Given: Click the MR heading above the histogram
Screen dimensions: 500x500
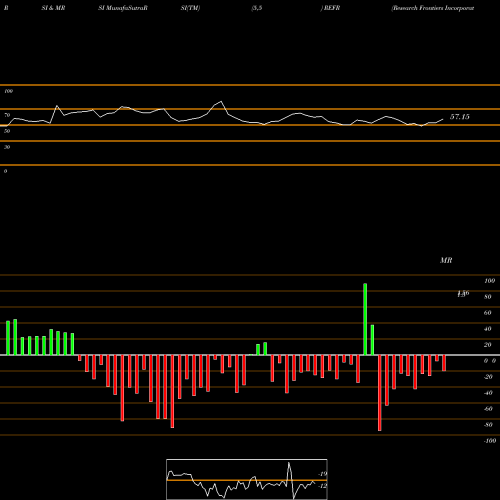Looking at the screenshot, I should point(446,260).
